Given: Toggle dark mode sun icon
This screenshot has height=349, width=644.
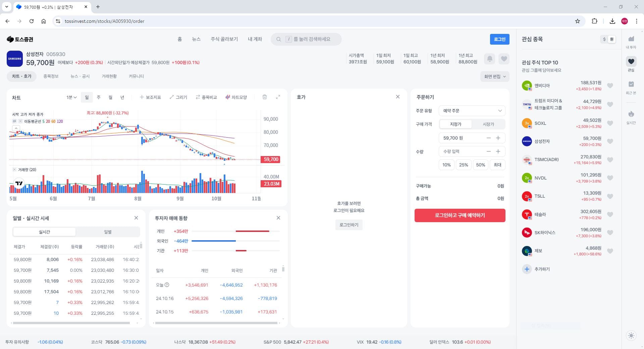Looking at the screenshot, I should click(631, 336).
